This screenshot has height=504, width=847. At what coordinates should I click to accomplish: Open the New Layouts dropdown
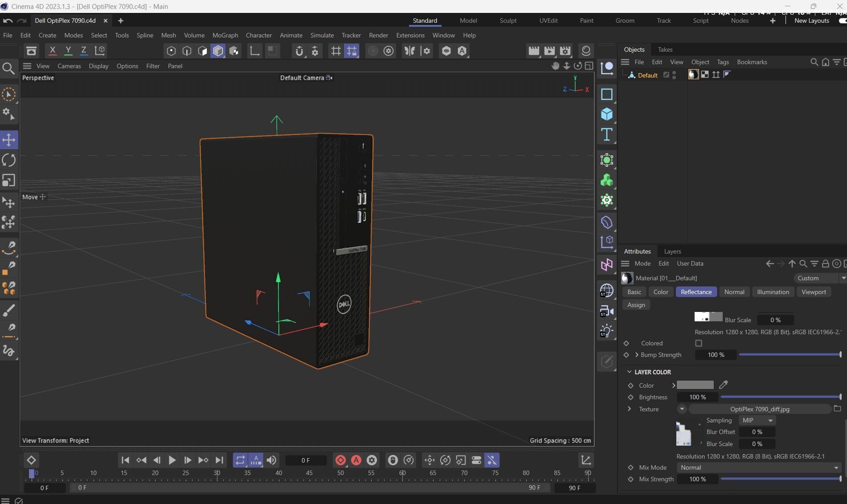tap(811, 20)
